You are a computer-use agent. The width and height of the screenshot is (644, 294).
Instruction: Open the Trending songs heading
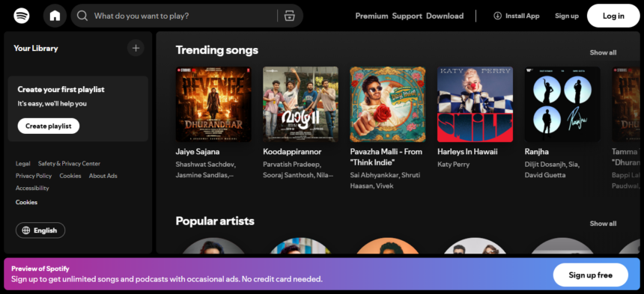tap(217, 50)
